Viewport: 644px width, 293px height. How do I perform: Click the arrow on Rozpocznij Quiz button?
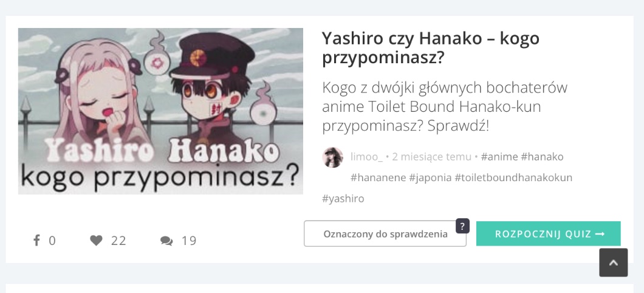(600, 234)
